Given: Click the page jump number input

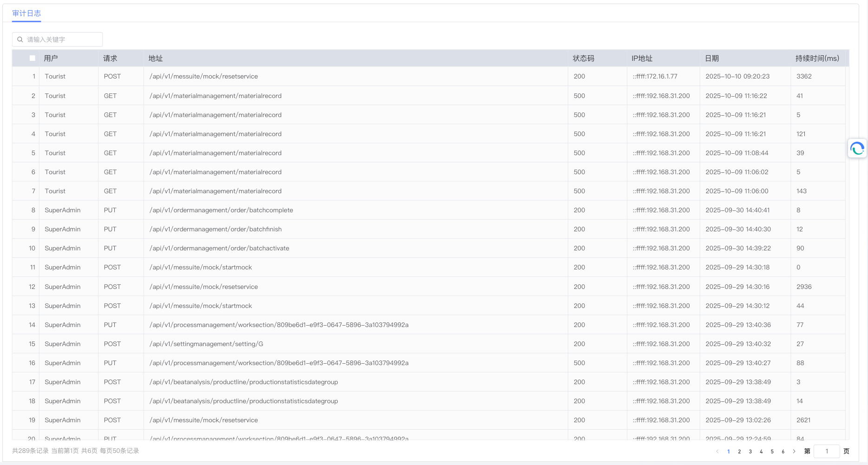Looking at the screenshot, I should pos(826,451).
